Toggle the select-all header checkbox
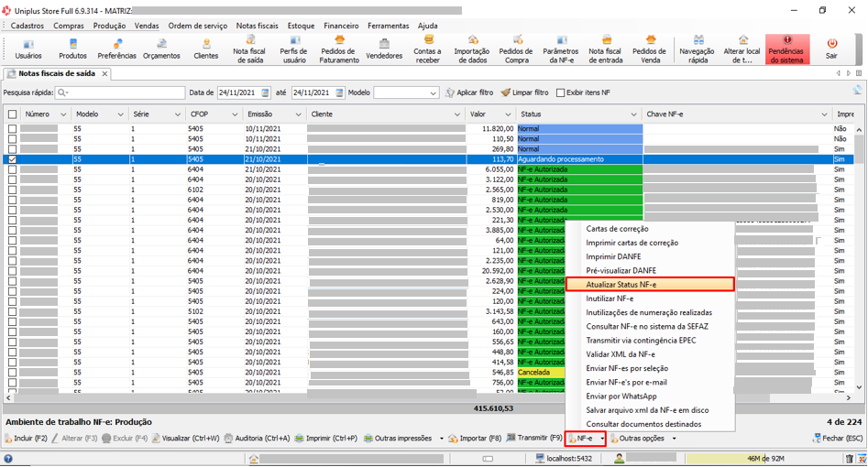Image resolution: width=868 pixels, height=467 pixels. point(12,114)
